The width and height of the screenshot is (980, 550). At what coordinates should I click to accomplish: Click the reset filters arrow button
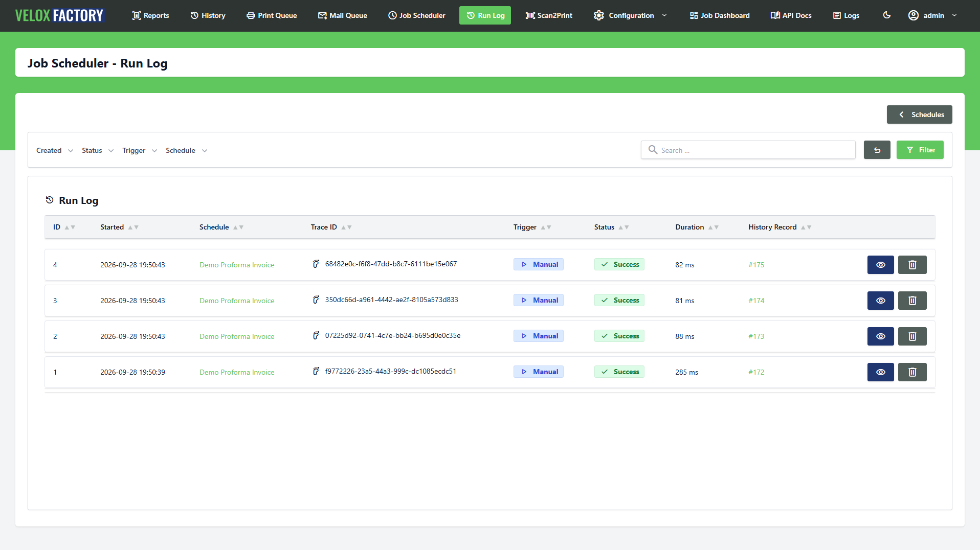(x=877, y=150)
